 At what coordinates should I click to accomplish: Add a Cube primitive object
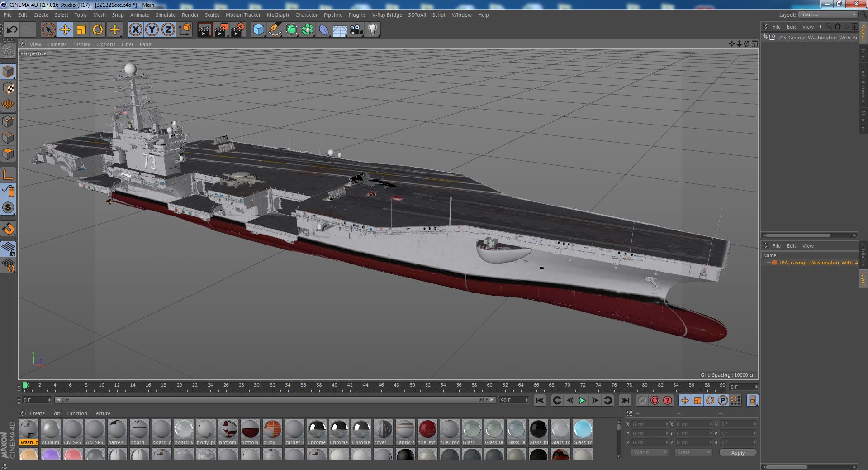point(258,30)
